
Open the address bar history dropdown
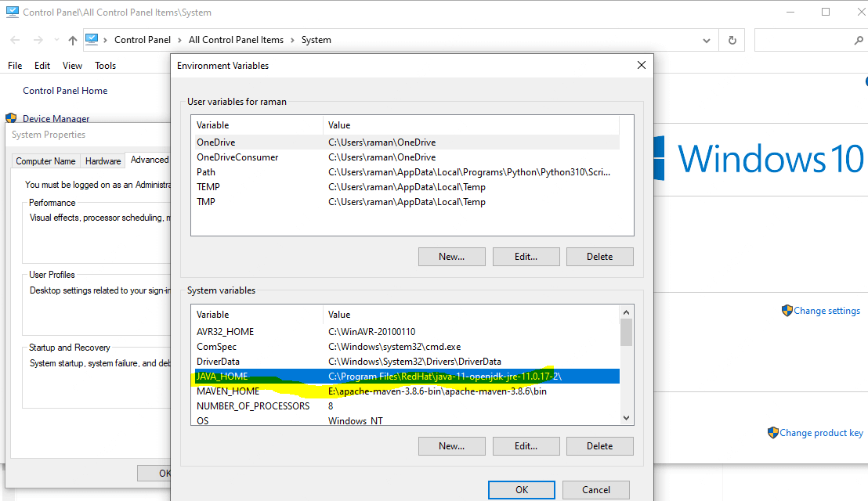tap(706, 39)
